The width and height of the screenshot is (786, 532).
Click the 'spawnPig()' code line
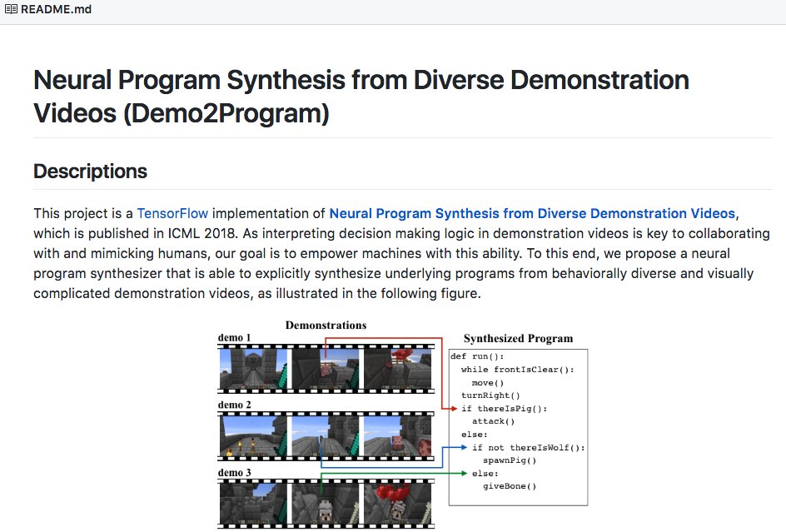pos(510,460)
